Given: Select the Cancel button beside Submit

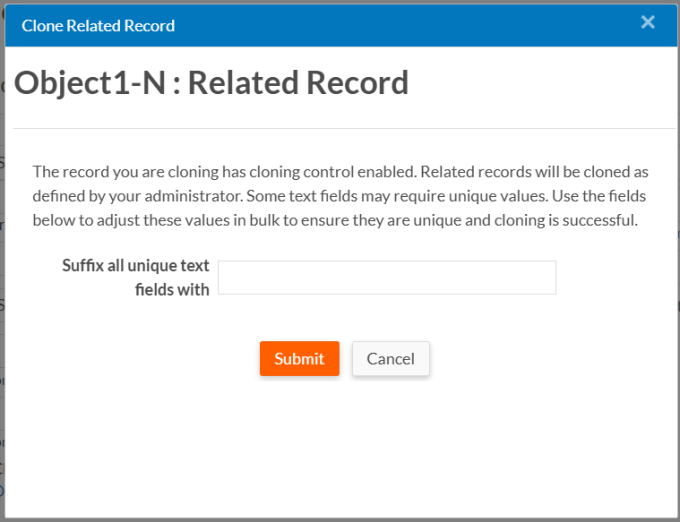Looking at the screenshot, I should pyautogui.click(x=390, y=359).
